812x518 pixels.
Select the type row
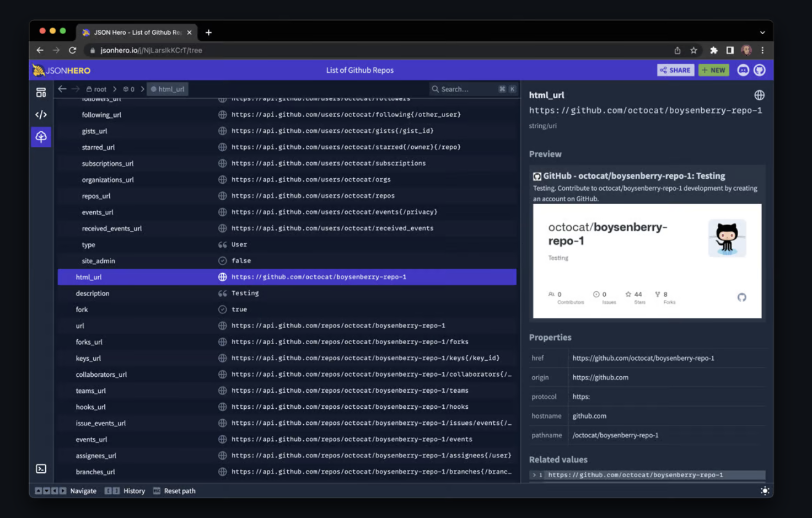(287, 244)
